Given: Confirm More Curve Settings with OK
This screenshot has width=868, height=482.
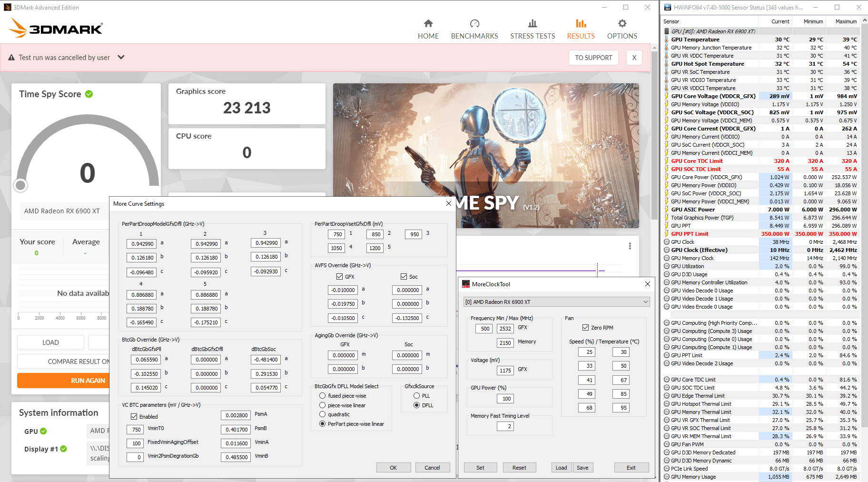Looking at the screenshot, I should 394,468.
